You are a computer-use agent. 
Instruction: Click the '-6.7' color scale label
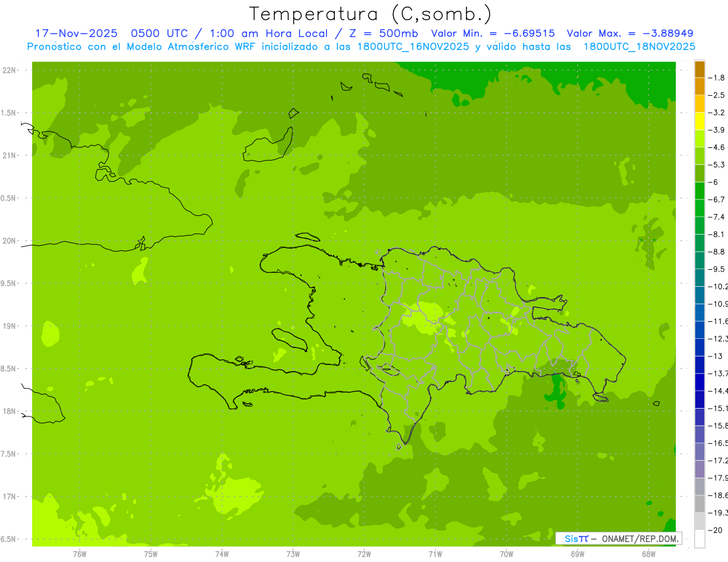(x=718, y=199)
